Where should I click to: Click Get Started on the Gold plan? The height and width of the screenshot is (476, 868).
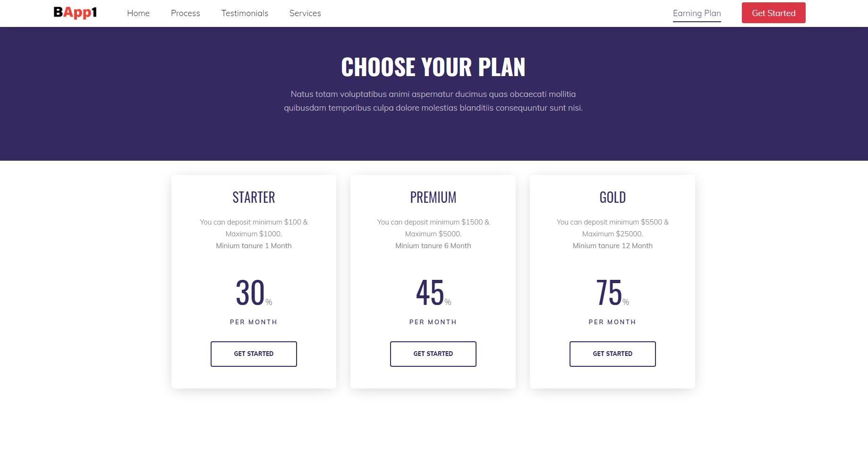pos(613,354)
